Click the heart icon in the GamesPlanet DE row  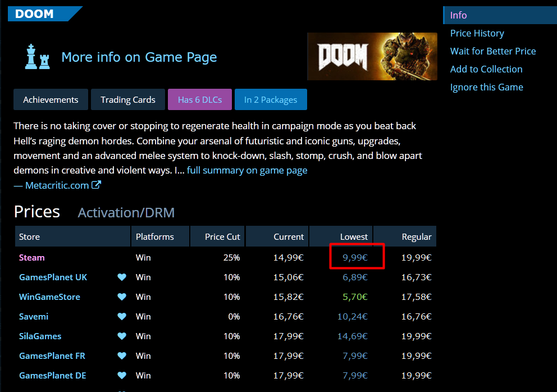[x=122, y=375]
